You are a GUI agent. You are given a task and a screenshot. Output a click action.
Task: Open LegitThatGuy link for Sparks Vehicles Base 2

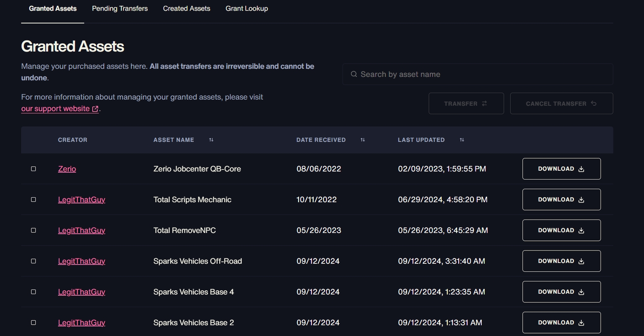click(81, 323)
